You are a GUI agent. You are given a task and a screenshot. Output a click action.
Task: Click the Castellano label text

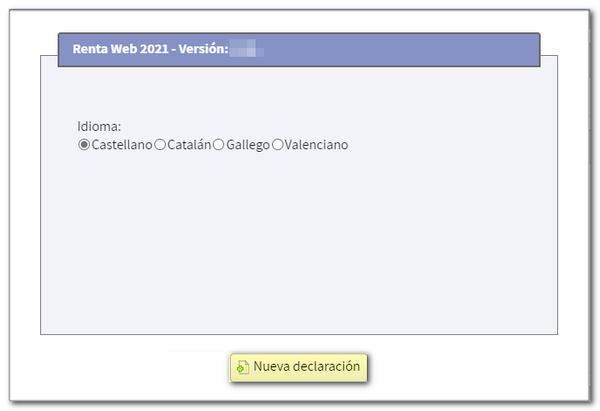click(x=121, y=145)
